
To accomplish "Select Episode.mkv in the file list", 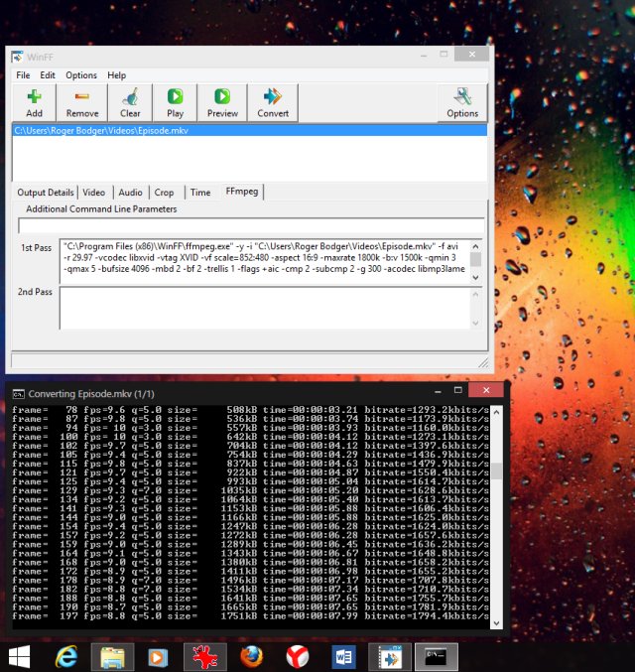I will pyautogui.click(x=99, y=130).
